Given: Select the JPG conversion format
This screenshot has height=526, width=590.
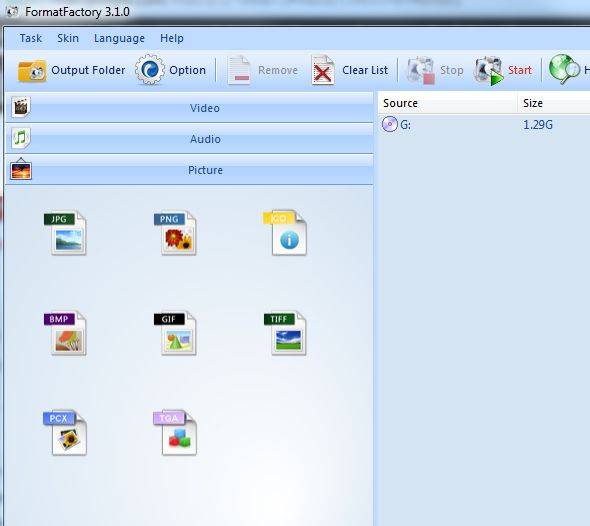Looking at the screenshot, I should point(65,233).
